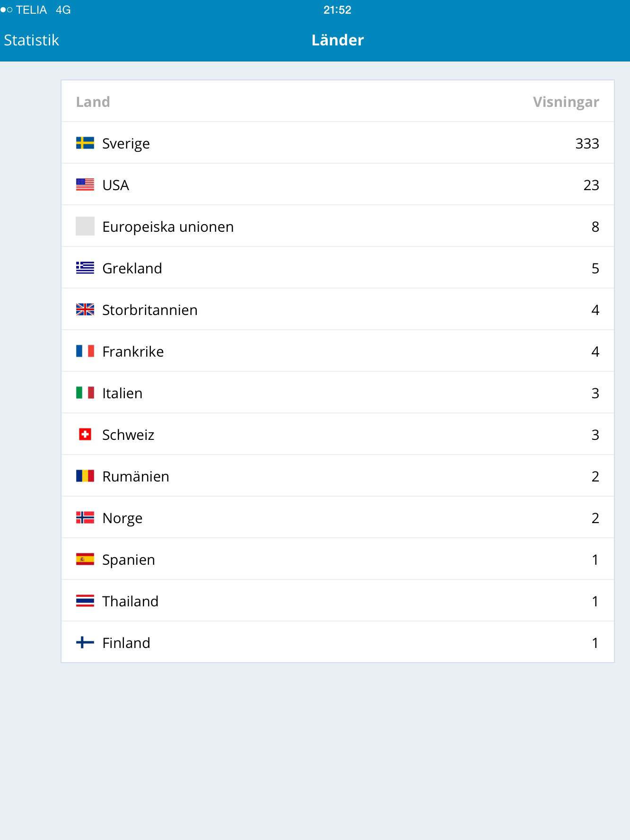Click the blank Europeiska unionen flag placeholder

(x=85, y=226)
